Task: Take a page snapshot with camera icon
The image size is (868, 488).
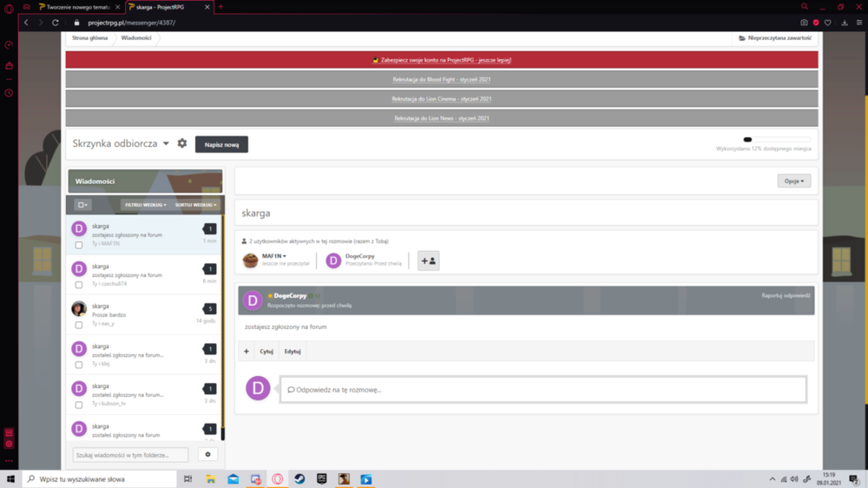Action: click(804, 23)
